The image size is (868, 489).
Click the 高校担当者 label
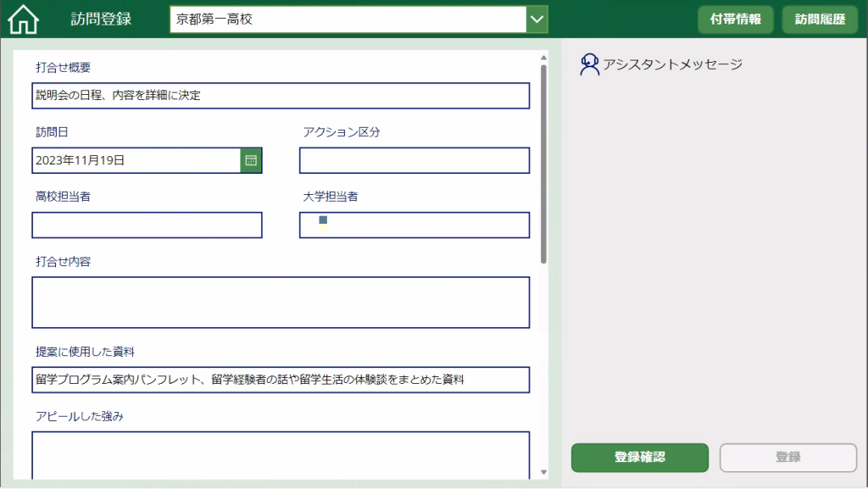click(63, 197)
